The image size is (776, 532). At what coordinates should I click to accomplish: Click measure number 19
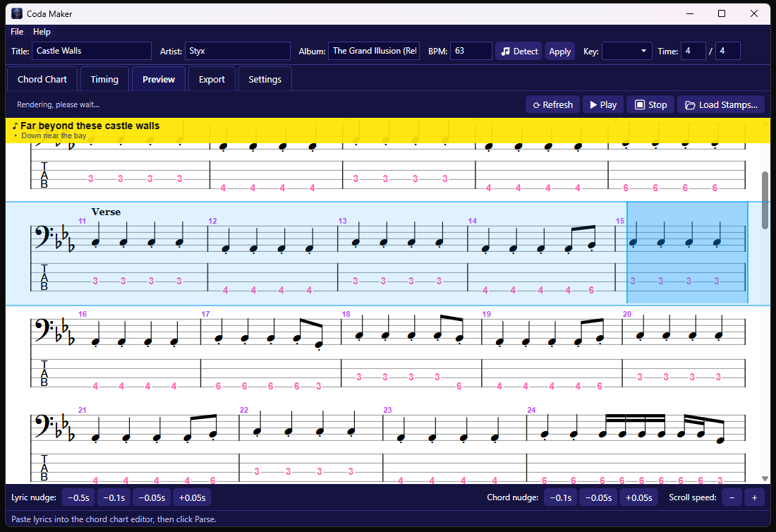[487, 314]
